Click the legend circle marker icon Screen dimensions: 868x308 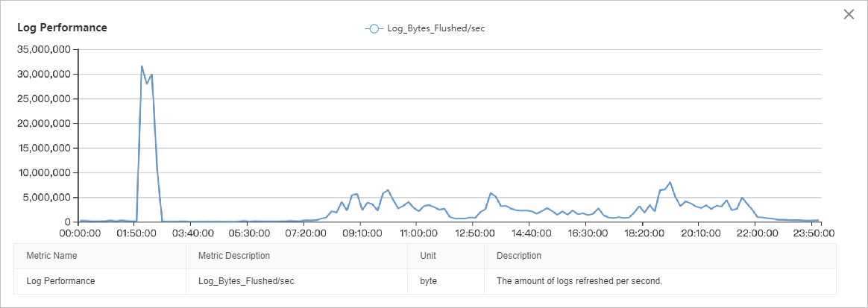[x=374, y=29]
